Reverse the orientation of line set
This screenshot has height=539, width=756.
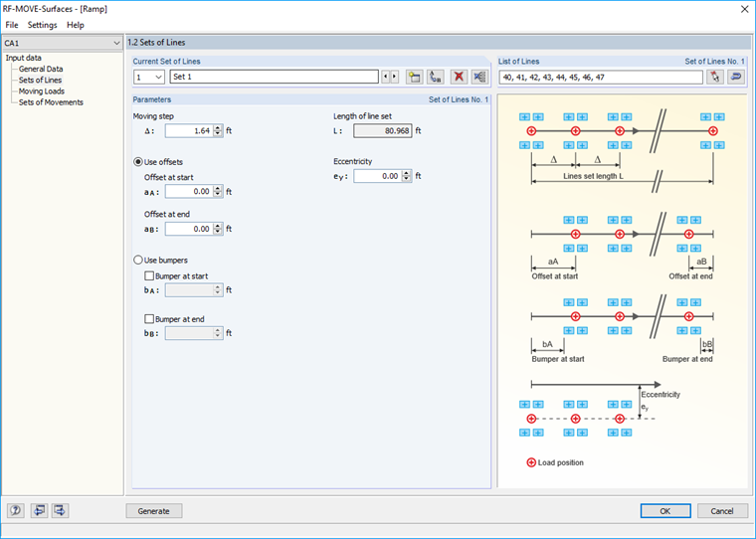(736, 77)
